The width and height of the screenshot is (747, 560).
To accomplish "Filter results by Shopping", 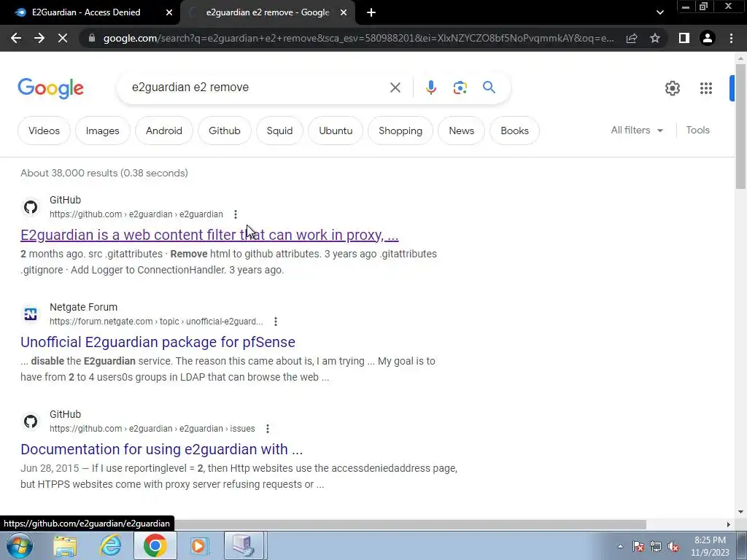I will click(400, 131).
